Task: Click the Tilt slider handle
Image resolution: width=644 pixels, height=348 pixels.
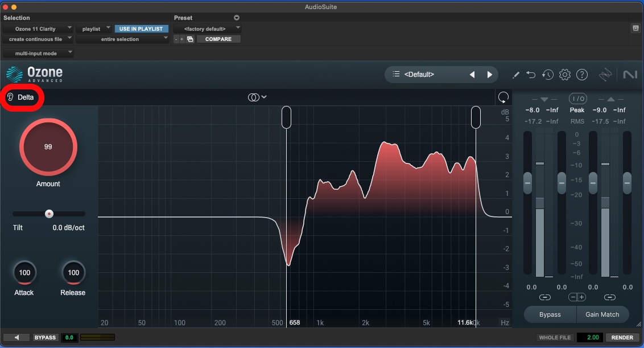Action: coord(49,214)
